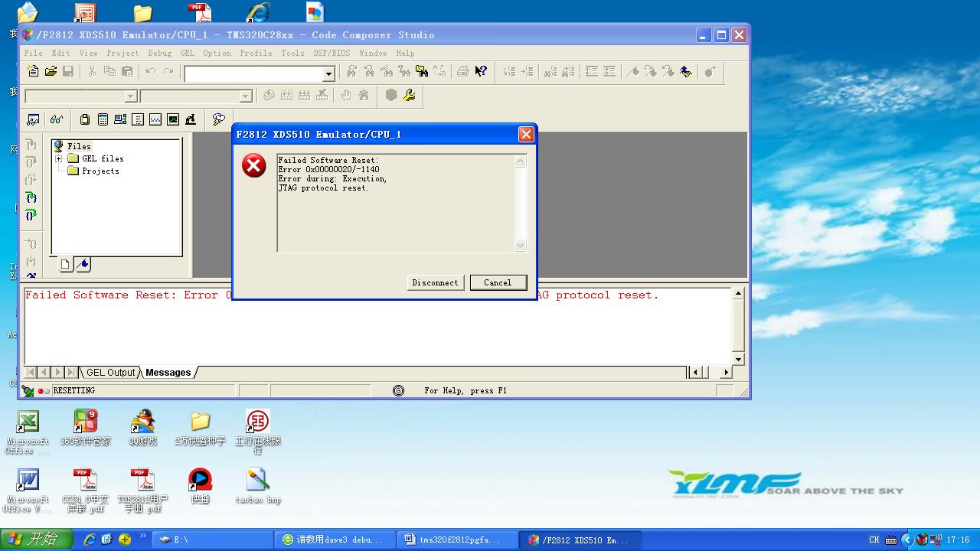Click output pane scroll down arrow

pos(738,359)
